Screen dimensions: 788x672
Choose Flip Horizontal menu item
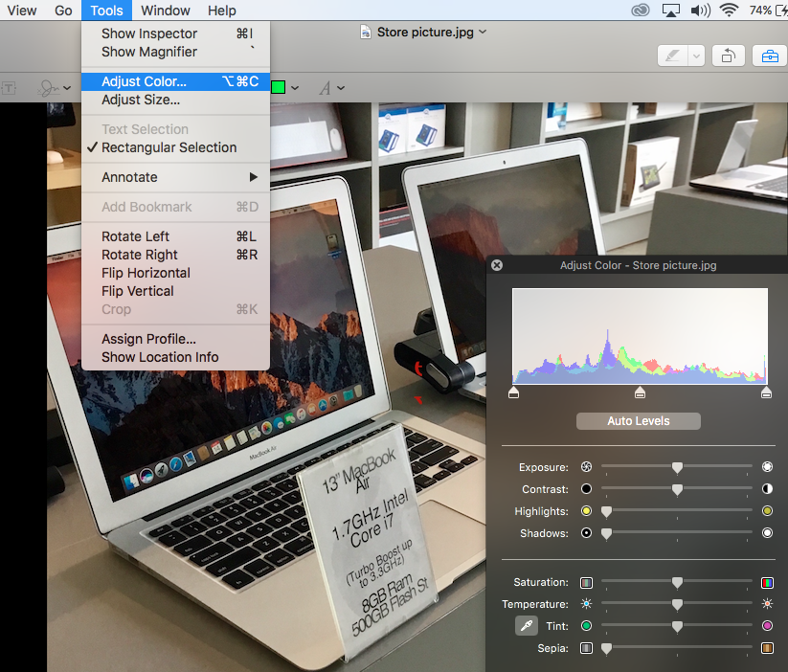click(175, 273)
